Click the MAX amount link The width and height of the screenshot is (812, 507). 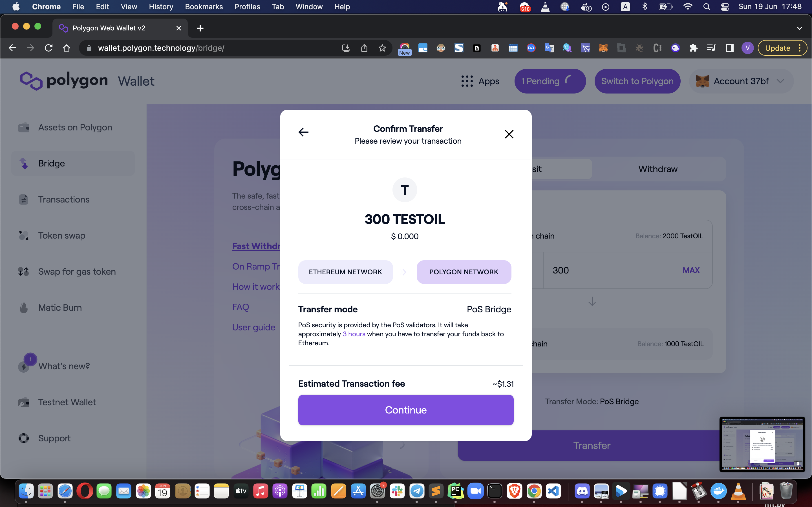click(x=691, y=270)
